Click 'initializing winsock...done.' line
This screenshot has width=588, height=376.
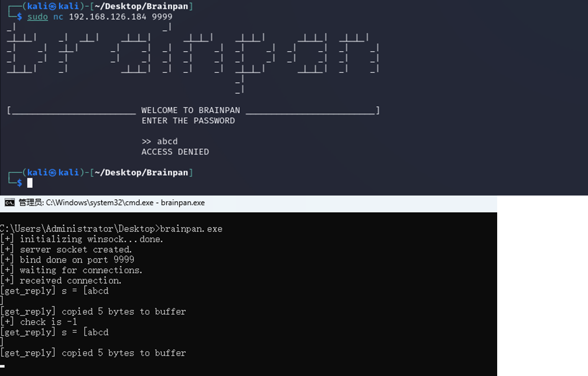point(82,239)
